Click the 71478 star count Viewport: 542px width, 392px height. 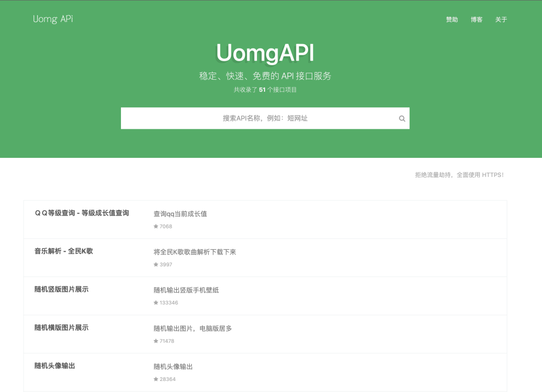tap(167, 341)
